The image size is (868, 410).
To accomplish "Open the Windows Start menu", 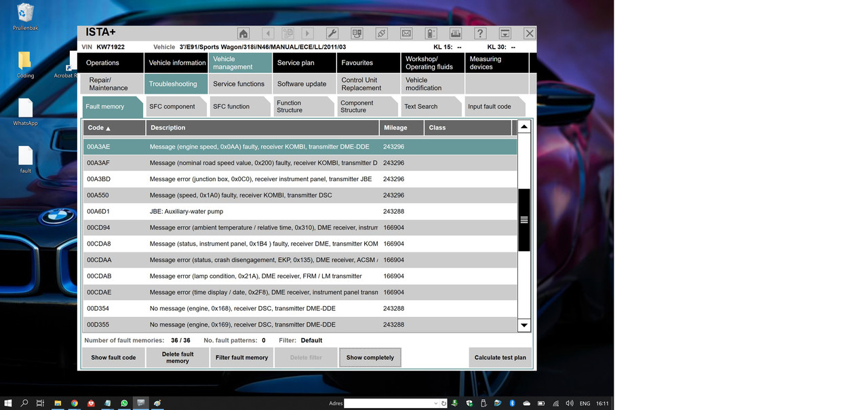I will tap(8, 403).
